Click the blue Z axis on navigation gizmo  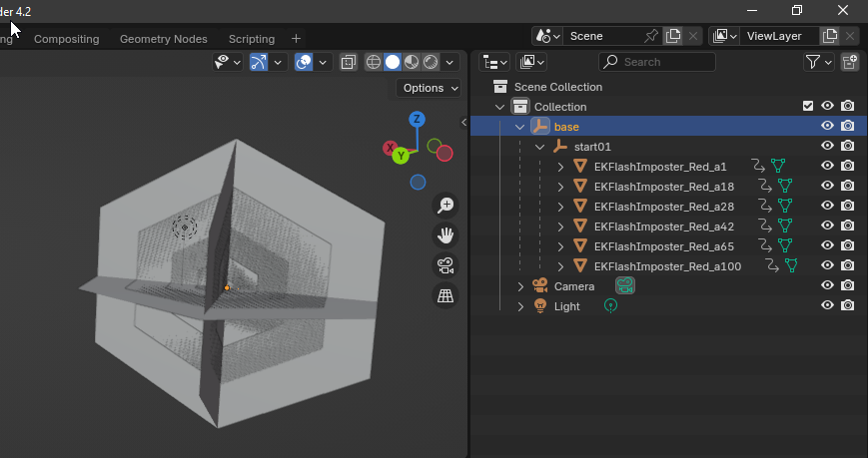coord(418,120)
